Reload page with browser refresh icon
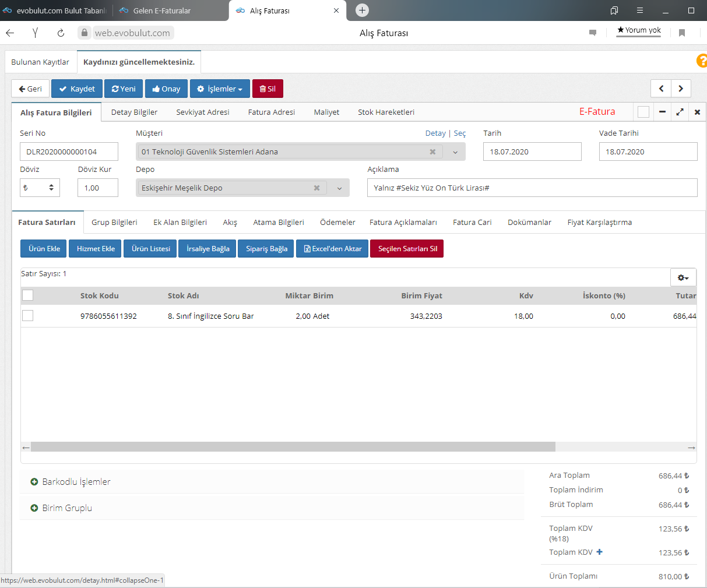Image resolution: width=707 pixels, height=588 pixels. pyautogui.click(x=61, y=33)
